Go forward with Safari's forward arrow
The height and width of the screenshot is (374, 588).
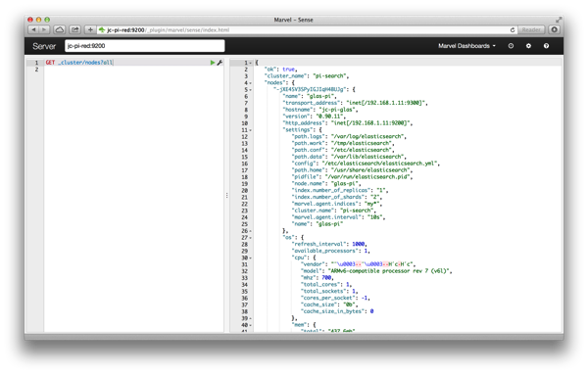(44, 29)
